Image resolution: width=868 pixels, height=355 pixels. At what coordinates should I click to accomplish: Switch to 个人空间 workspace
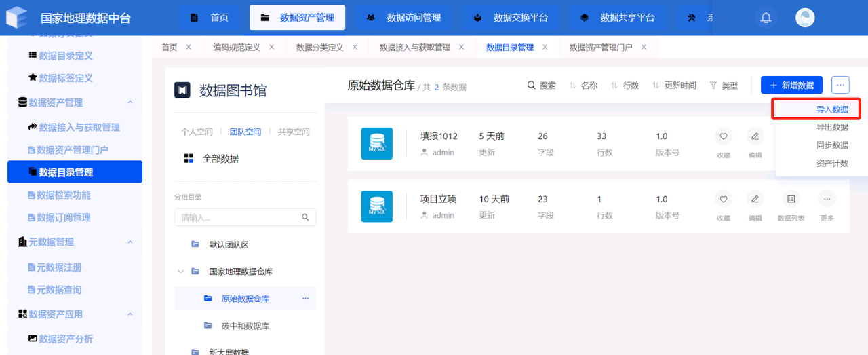[197, 132]
